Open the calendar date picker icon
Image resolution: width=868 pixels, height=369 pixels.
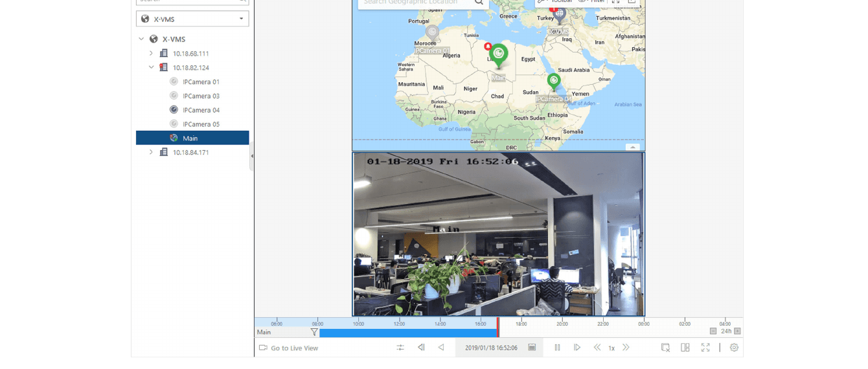[532, 348]
